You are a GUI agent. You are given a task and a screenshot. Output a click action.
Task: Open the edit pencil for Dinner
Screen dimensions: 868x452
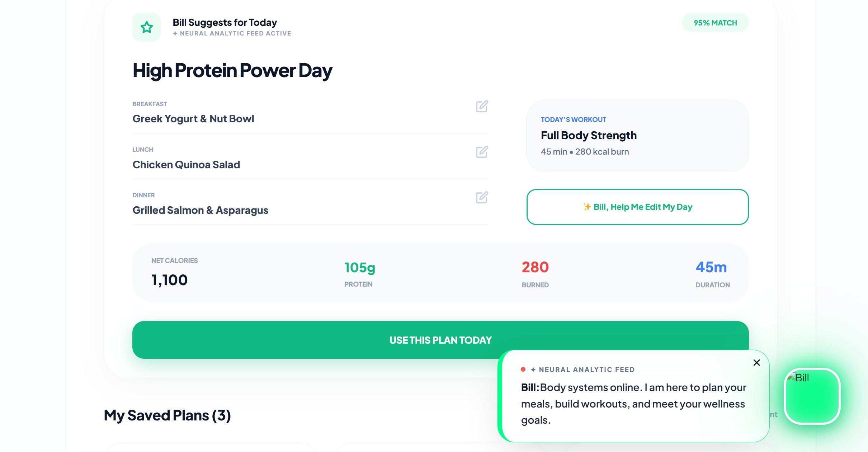click(482, 197)
